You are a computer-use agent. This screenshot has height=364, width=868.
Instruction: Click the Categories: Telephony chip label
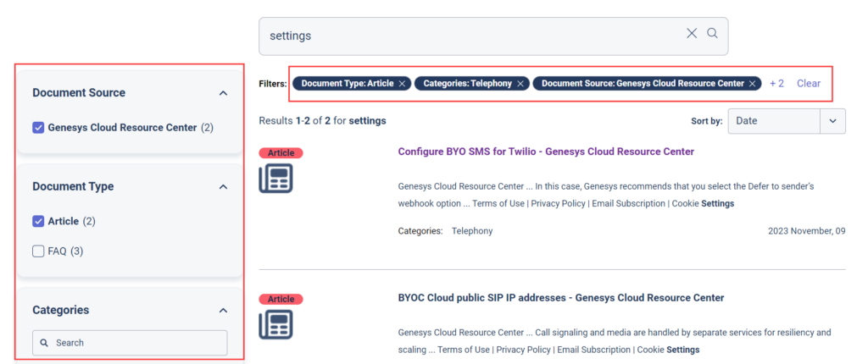(468, 84)
